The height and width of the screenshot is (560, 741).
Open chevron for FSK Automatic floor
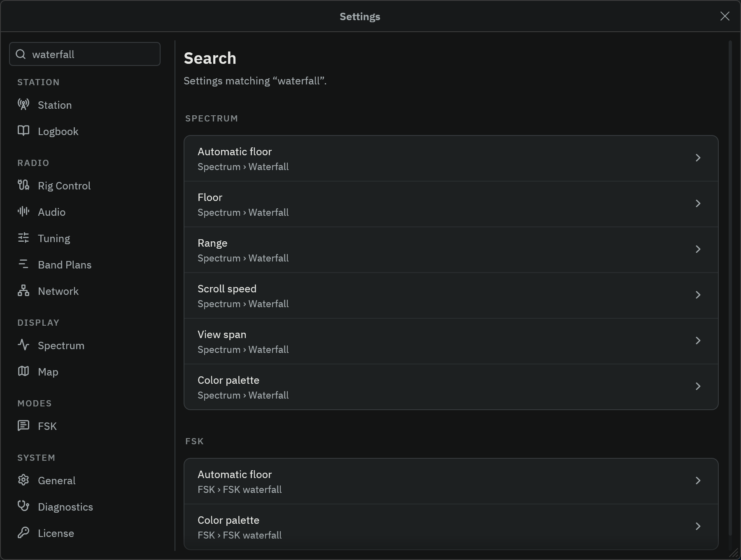click(x=698, y=481)
